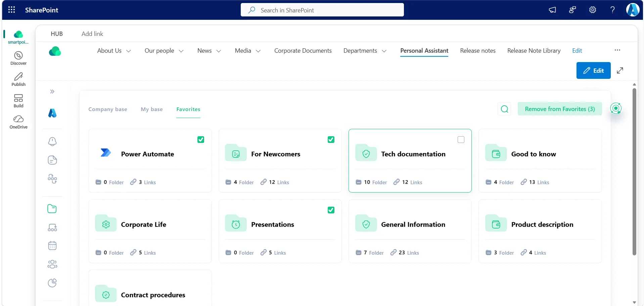
Task: Click Remove from Favorites (3) button
Action: [x=560, y=109]
